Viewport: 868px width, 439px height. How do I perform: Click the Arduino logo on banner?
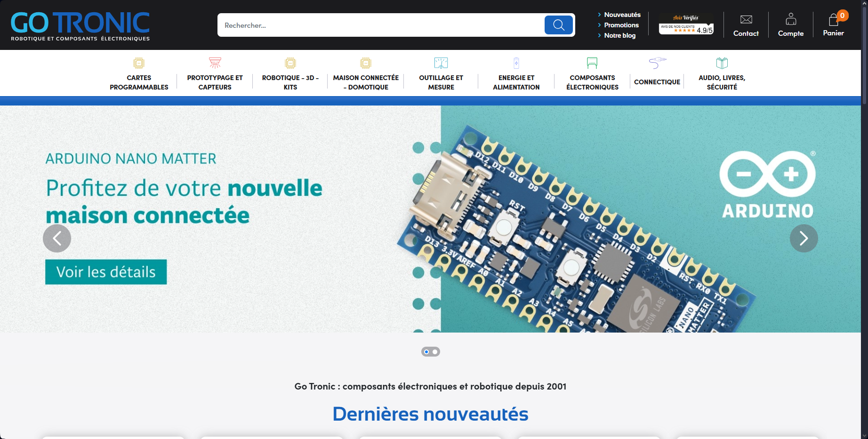tap(768, 185)
